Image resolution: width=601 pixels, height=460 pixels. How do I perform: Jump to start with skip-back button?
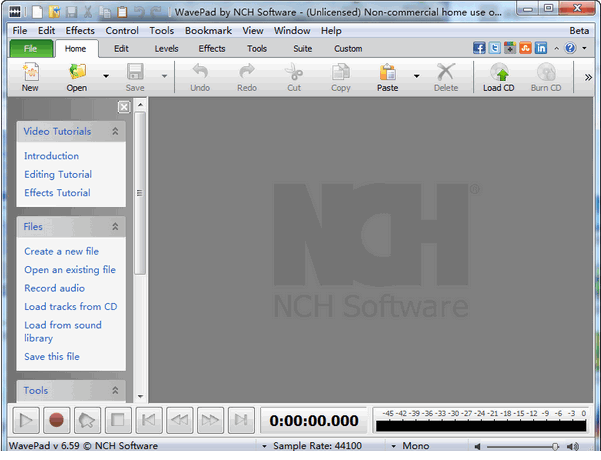tap(149, 420)
